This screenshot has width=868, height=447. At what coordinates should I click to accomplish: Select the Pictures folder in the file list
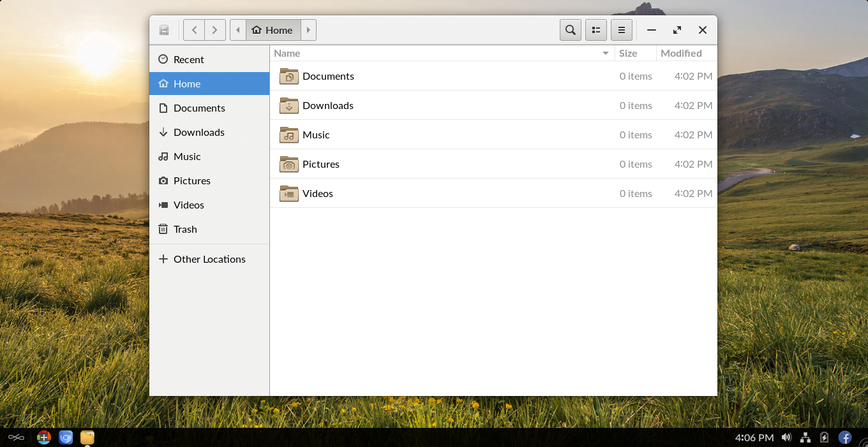(493, 164)
